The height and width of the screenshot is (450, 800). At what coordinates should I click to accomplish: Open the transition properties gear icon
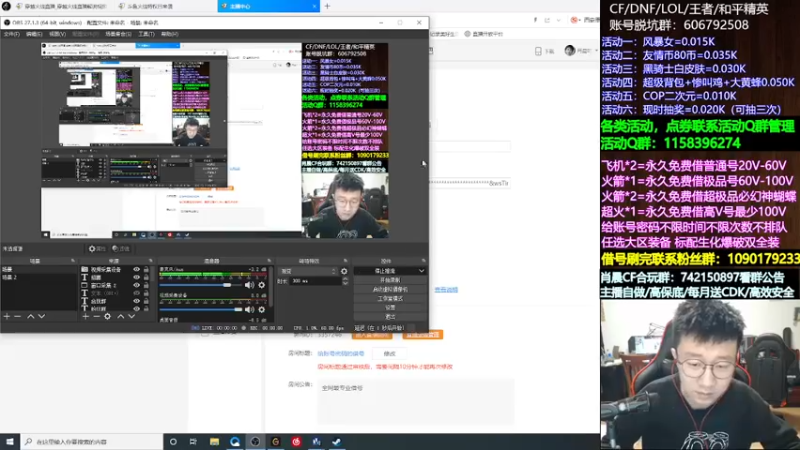[344, 271]
